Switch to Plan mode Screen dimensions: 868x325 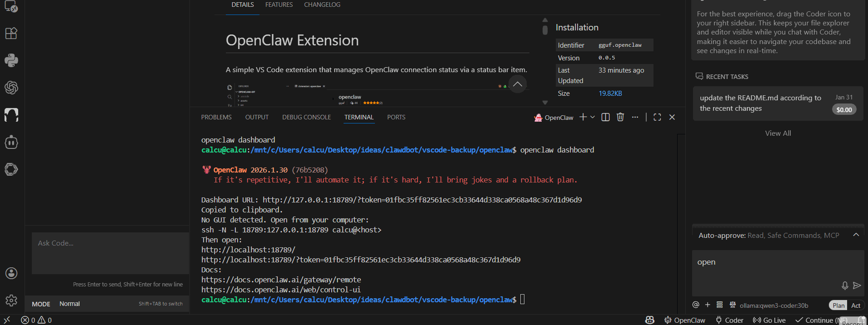coord(838,305)
